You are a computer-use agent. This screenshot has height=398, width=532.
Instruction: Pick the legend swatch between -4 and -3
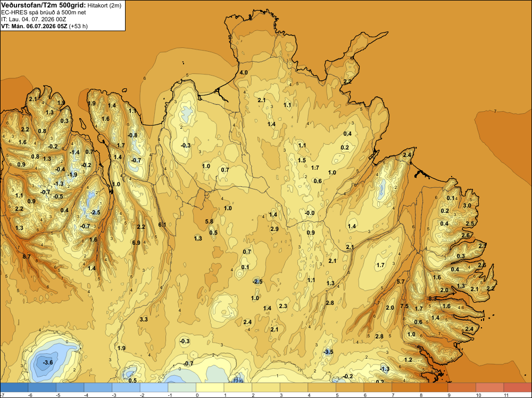(98, 387)
